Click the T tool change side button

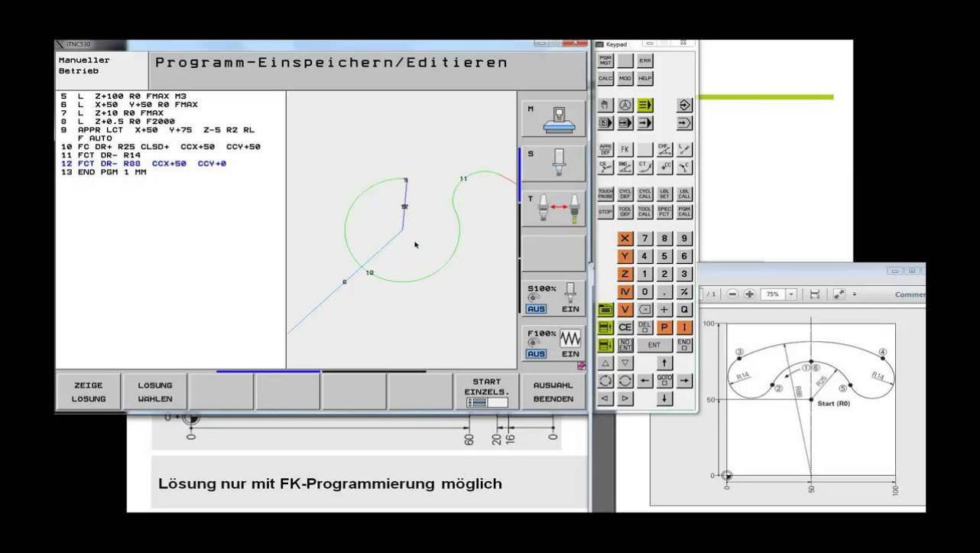pos(553,208)
